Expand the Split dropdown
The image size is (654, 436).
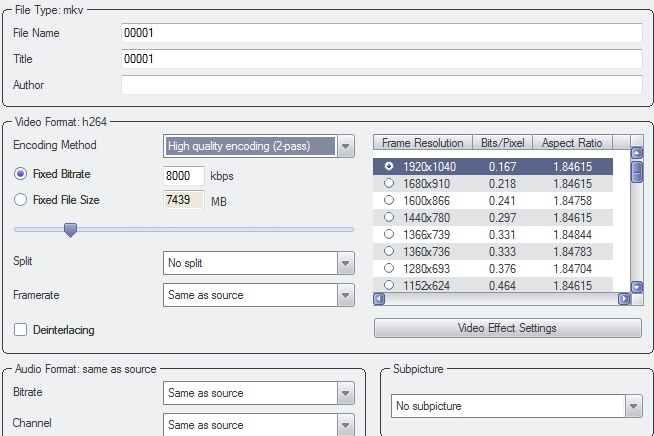coord(345,263)
